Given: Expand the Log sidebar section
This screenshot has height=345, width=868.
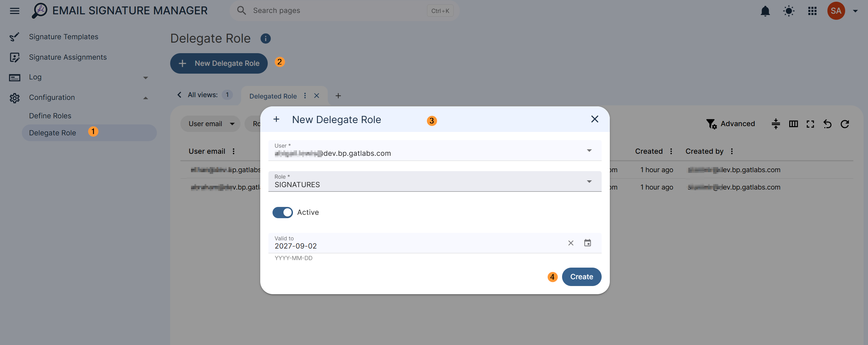Looking at the screenshot, I should point(145,78).
